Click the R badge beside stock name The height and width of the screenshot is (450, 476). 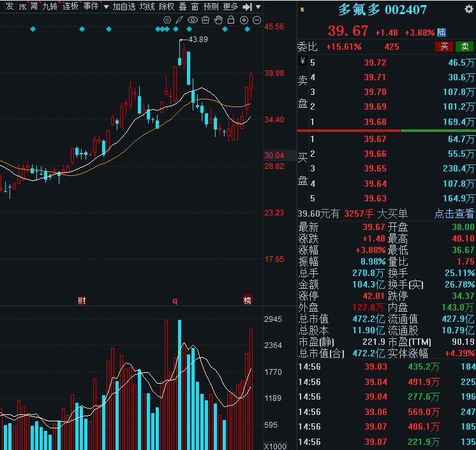coord(302,10)
